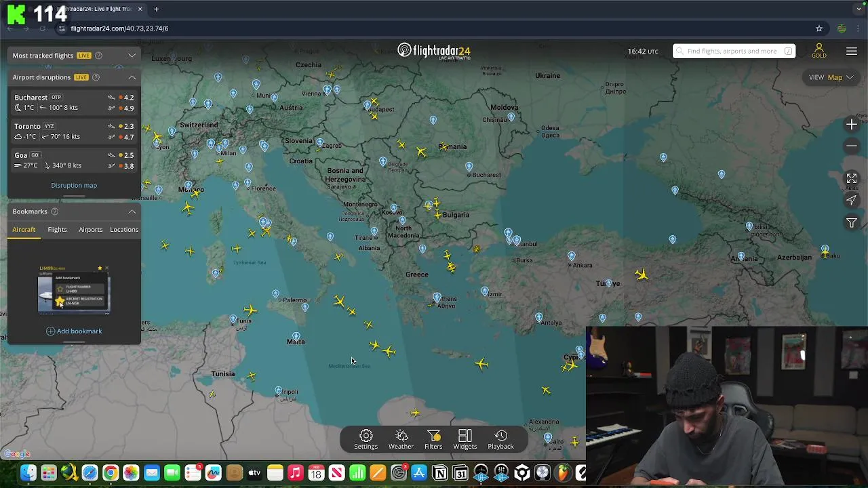Click the Antalya airport pin on map

539,317
